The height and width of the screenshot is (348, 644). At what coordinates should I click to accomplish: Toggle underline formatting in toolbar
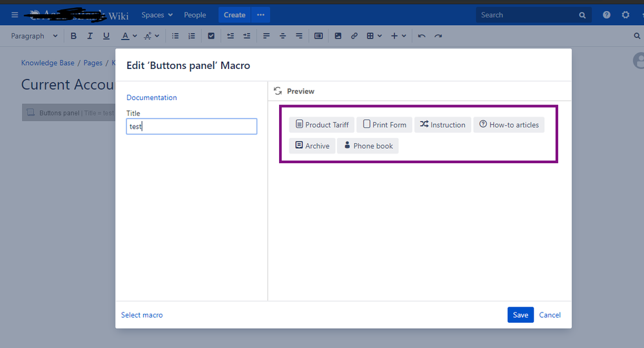click(106, 36)
